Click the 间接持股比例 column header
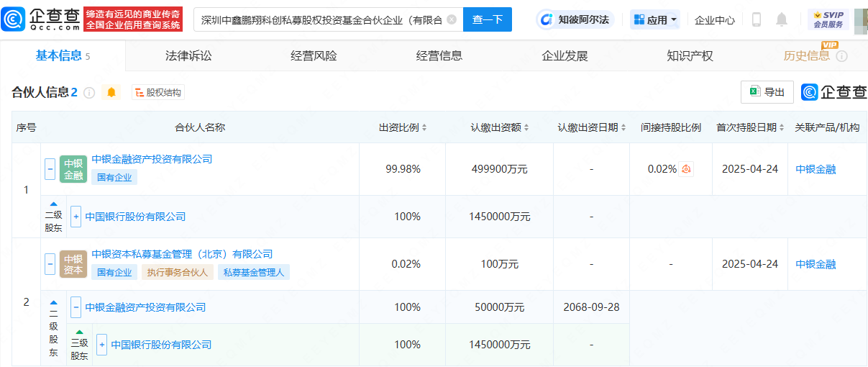Image resolution: width=868 pixels, height=367 pixels. pyautogui.click(x=671, y=127)
